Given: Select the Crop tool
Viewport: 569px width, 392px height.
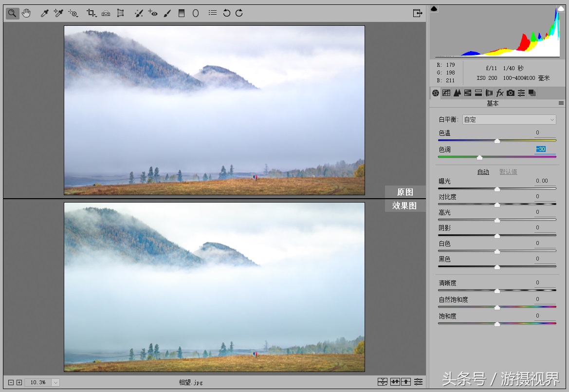Looking at the screenshot, I should coord(90,13).
